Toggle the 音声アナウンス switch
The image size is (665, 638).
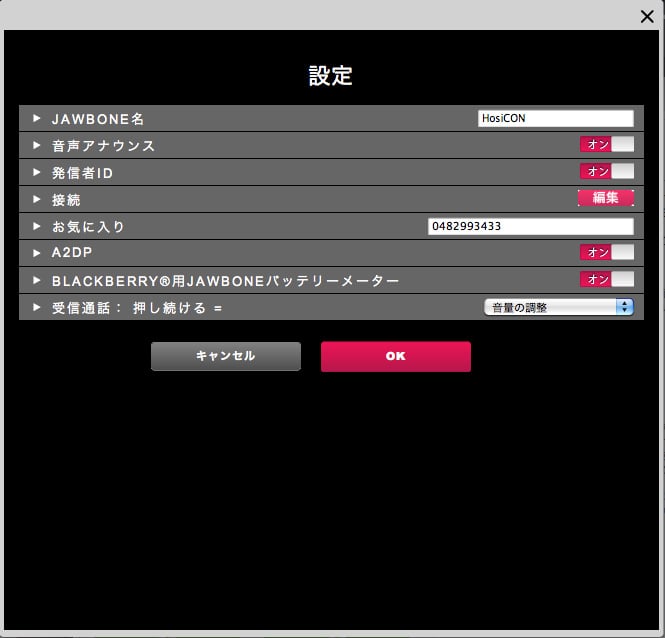pos(606,145)
